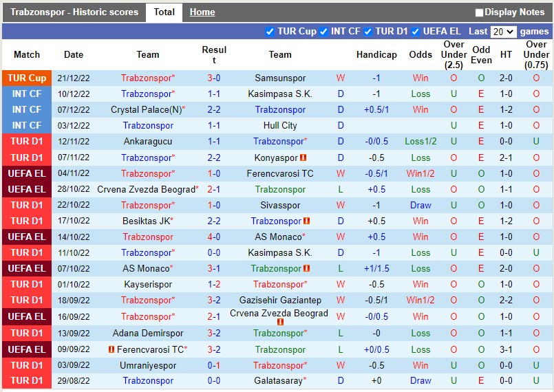
Task: Open the Samsunspor team link
Action: click(280, 78)
